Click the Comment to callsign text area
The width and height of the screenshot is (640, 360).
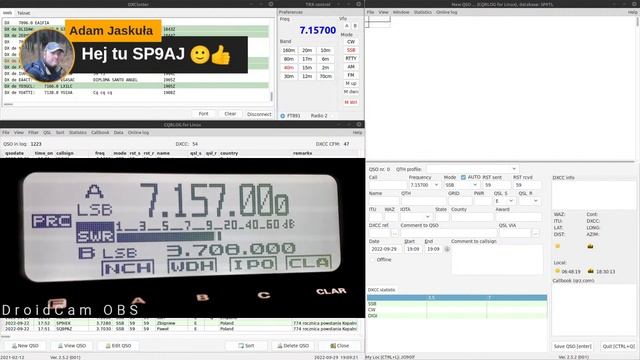[497, 260]
